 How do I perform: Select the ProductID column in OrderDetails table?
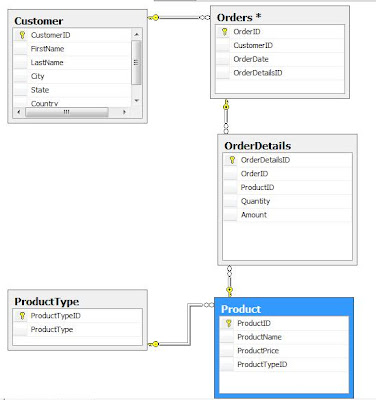[x=287, y=187]
